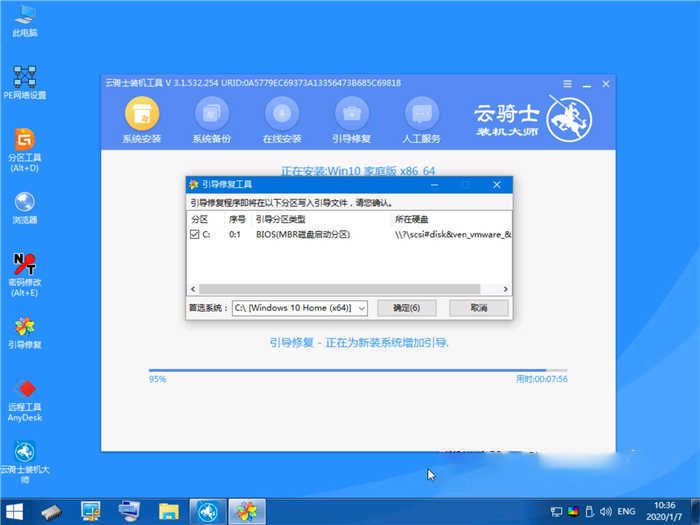The height and width of the screenshot is (525, 700).
Task: Launch 远程工具 AnyDesk desktop icon
Action: [25, 401]
